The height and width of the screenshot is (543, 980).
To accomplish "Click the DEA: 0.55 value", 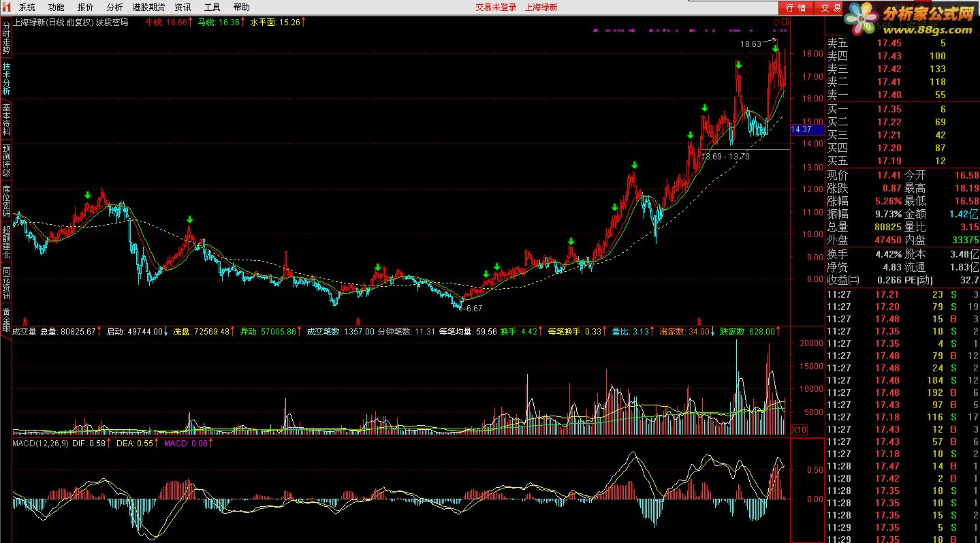I will click(x=136, y=444).
